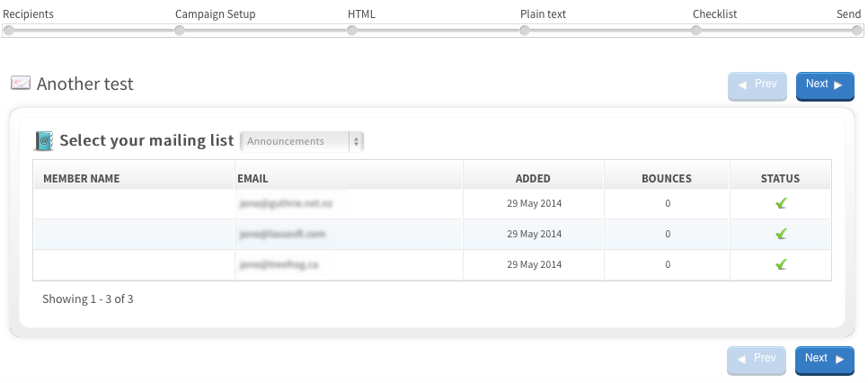Click the green status checkmark in first row
This screenshot has height=383, width=868.
pyautogui.click(x=781, y=204)
